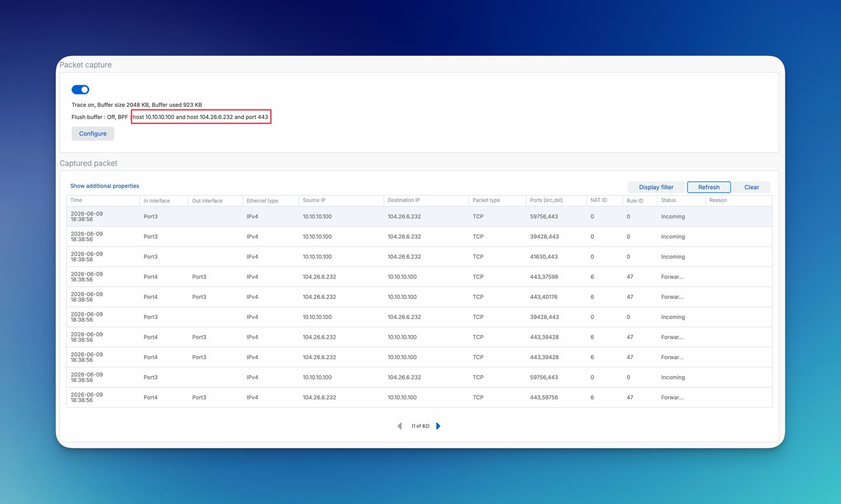Screen dimensions: 841x504
Task: Select rule ID 47 in 443,40176 row
Action: tap(630, 297)
